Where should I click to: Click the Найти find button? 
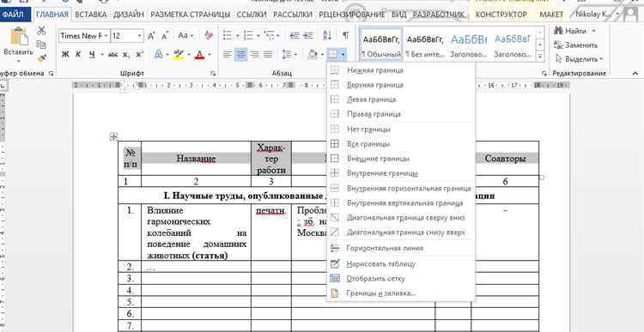point(574,31)
